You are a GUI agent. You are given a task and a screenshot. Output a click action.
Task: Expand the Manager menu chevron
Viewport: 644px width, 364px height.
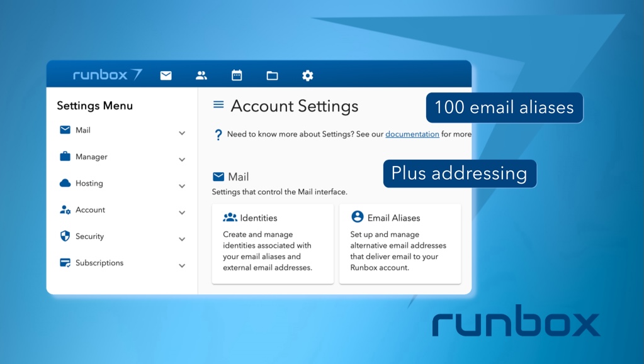pos(182,160)
